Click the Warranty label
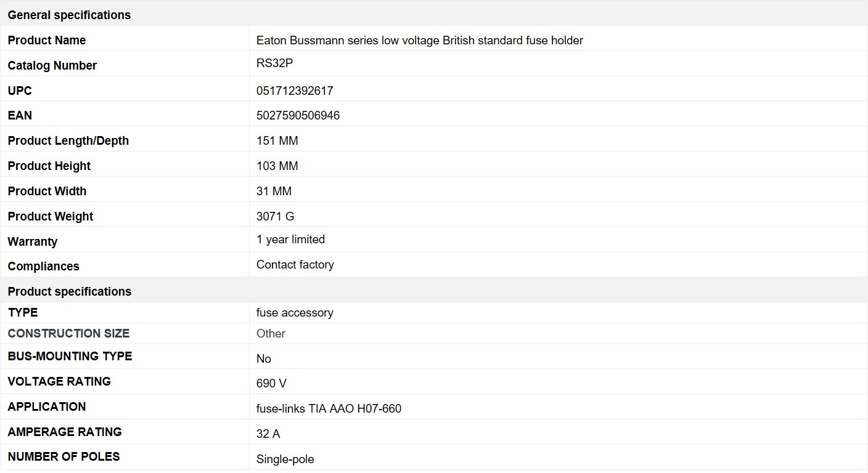 click(x=33, y=241)
